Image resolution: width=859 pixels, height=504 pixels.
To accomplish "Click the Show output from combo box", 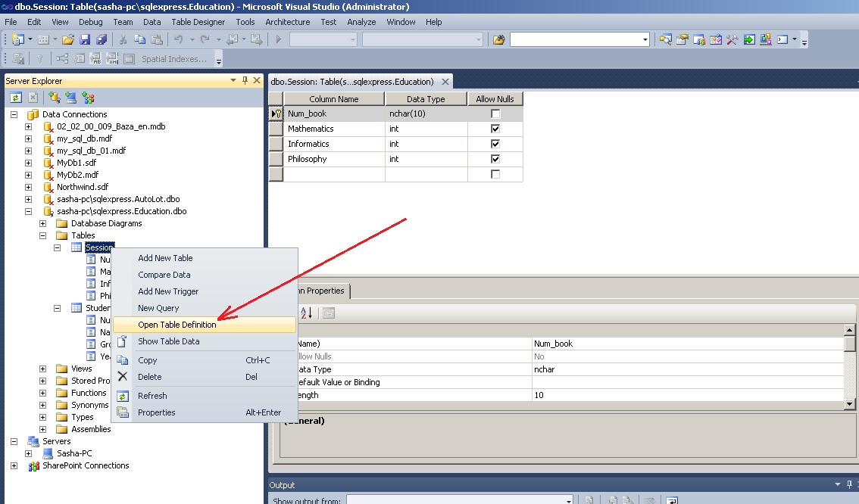I will [x=461, y=499].
